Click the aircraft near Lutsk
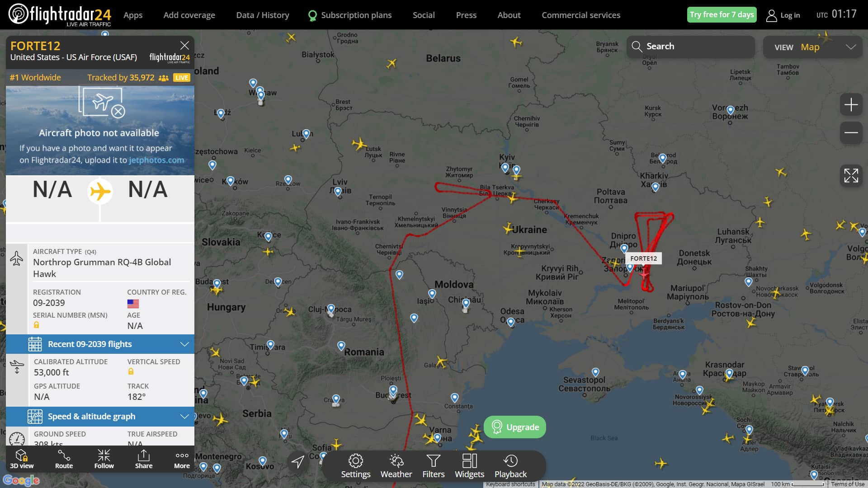This screenshot has height=488, width=868. pos(359,144)
